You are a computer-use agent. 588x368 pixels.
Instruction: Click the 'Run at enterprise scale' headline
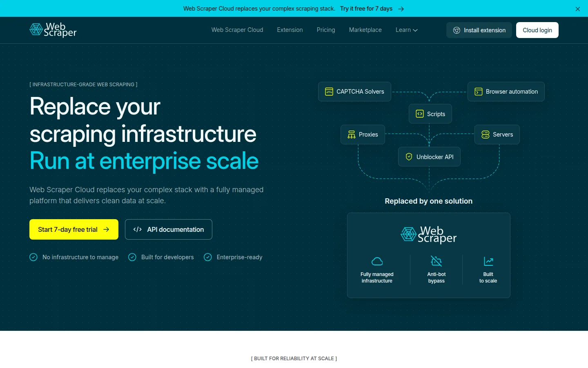point(144,161)
